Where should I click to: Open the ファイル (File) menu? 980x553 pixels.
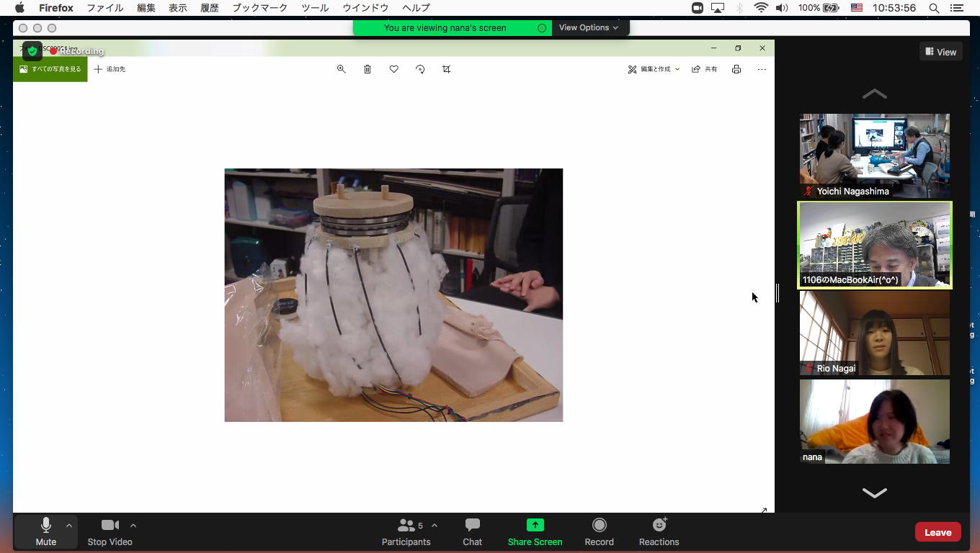pos(104,8)
